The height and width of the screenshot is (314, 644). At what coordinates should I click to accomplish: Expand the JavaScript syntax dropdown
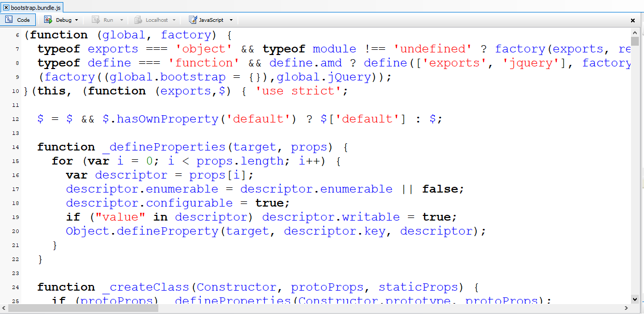pos(230,20)
